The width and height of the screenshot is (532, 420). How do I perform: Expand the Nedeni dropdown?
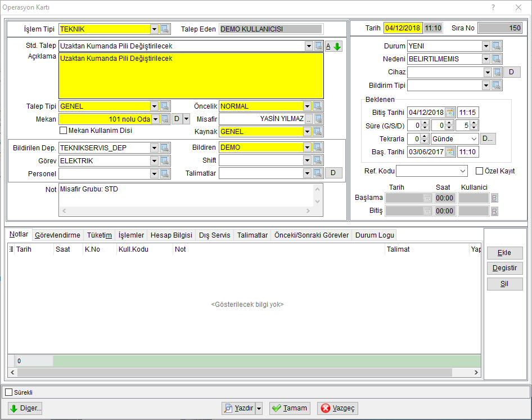tap(486, 59)
